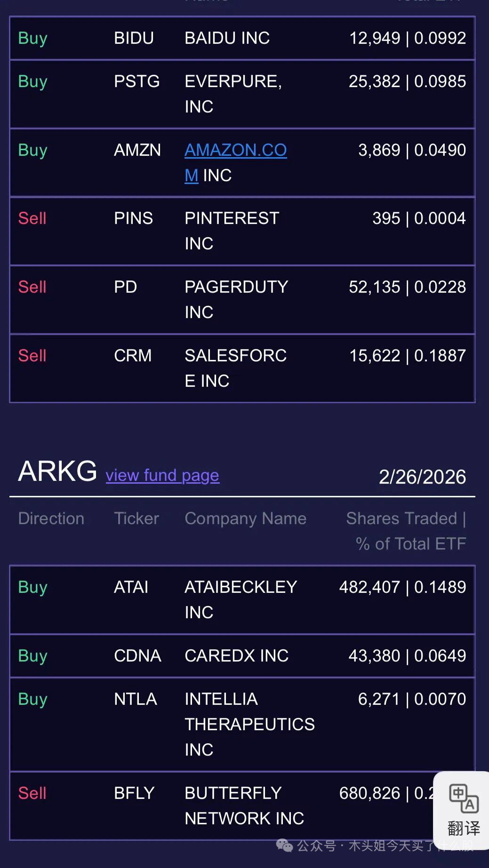The image size is (489, 868).
Task: Tap the translate floating icon
Action: (x=463, y=810)
